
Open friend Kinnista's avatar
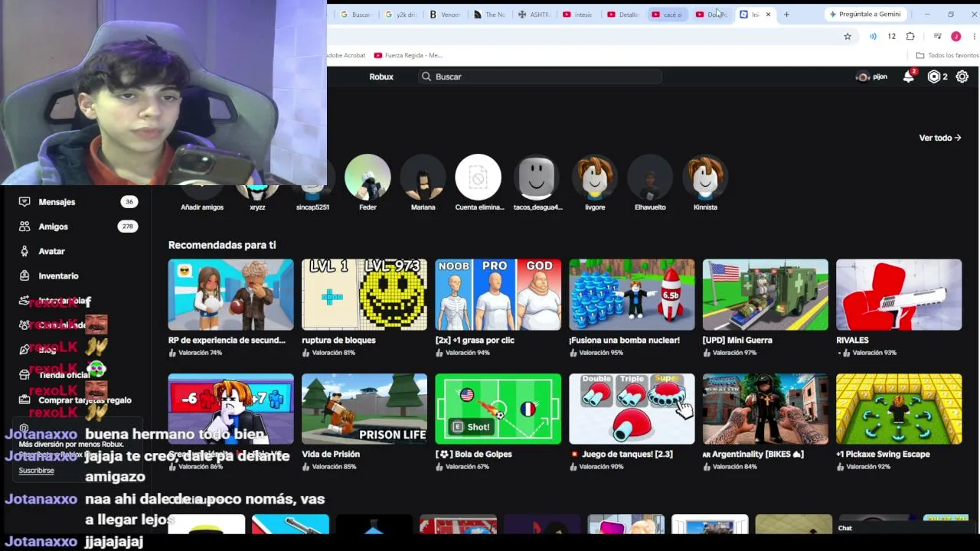[x=705, y=178]
